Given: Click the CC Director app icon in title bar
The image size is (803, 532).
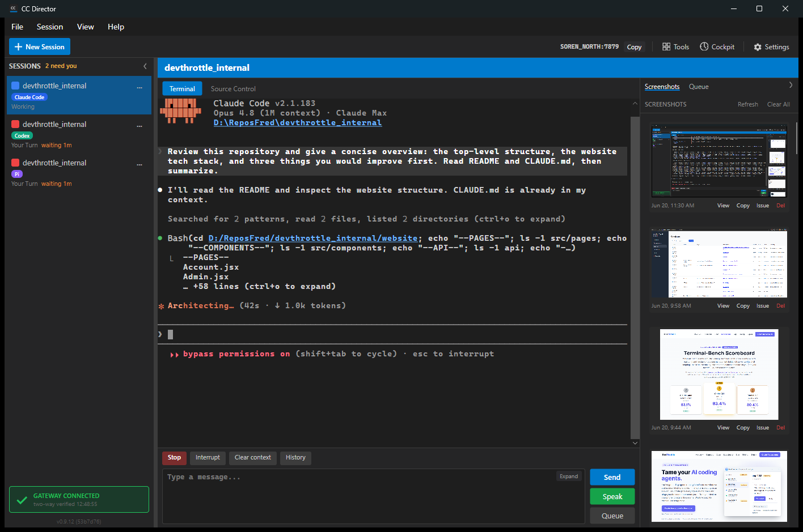Looking at the screenshot, I should [x=13, y=8].
